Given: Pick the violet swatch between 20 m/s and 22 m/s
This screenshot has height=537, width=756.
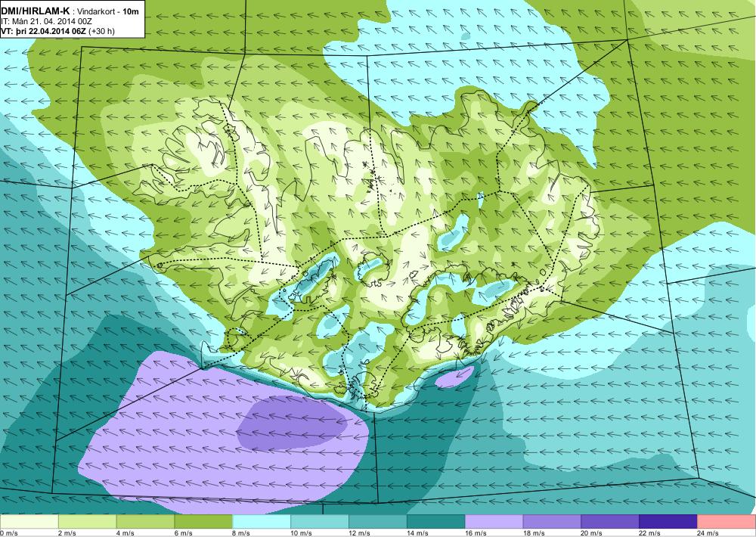Looking at the screenshot, I should (610, 522).
